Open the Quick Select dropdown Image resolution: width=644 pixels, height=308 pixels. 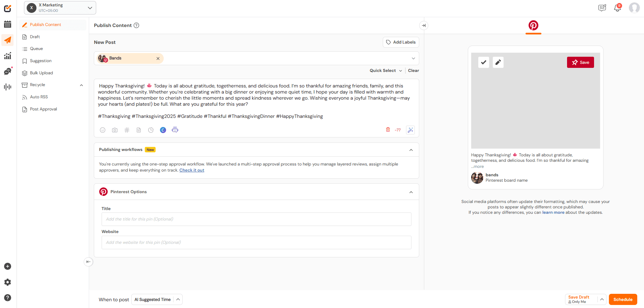click(x=385, y=70)
